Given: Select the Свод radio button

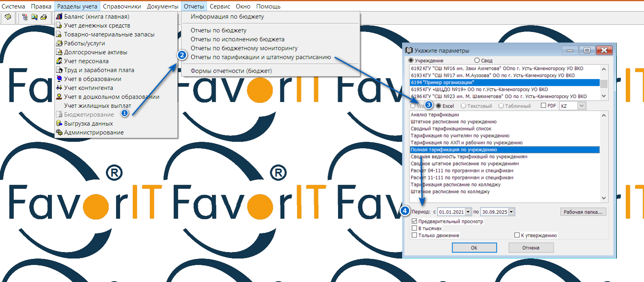Looking at the screenshot, I should [x=477, y=60].
